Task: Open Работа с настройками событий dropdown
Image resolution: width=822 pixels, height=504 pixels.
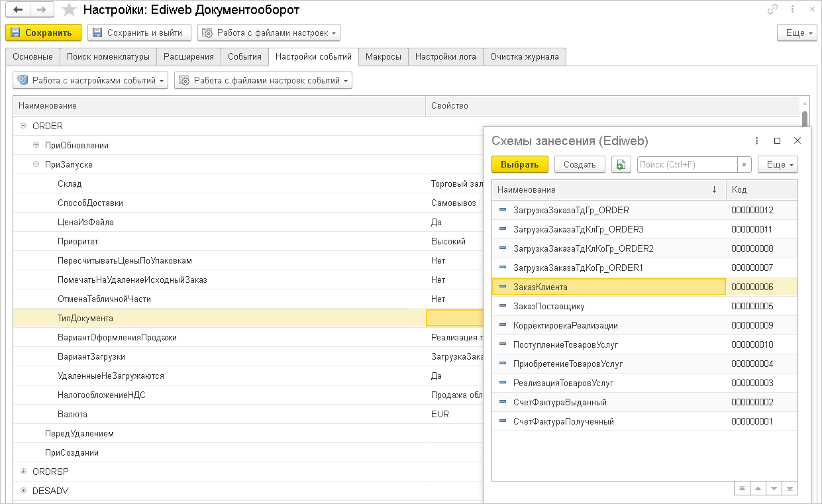Action: 91,81
